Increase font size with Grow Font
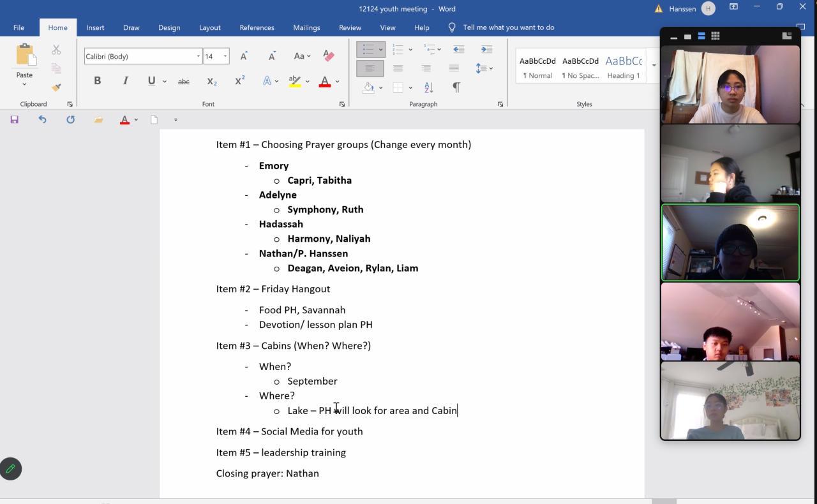 pyautogui.click(x=244, y=56)
